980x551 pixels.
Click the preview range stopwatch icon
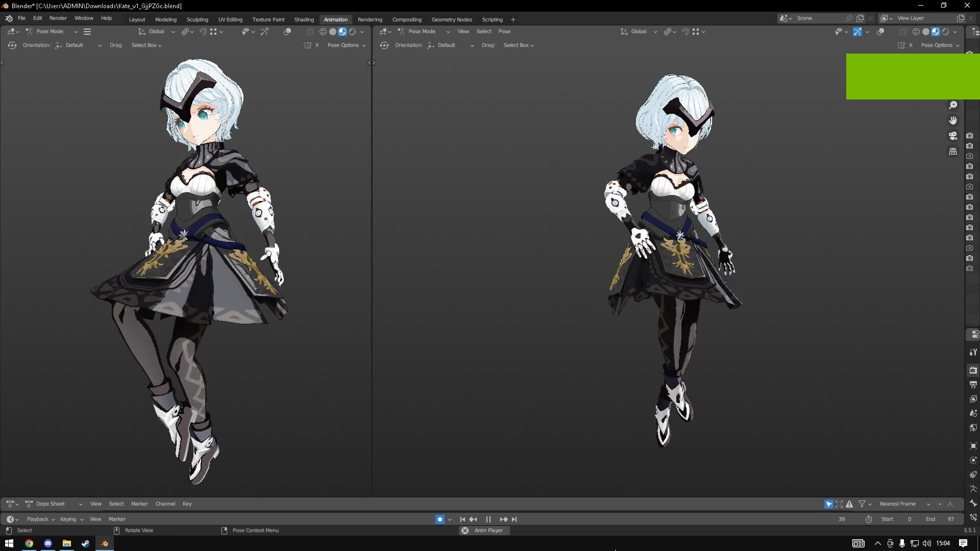click(x=869, y=519)
